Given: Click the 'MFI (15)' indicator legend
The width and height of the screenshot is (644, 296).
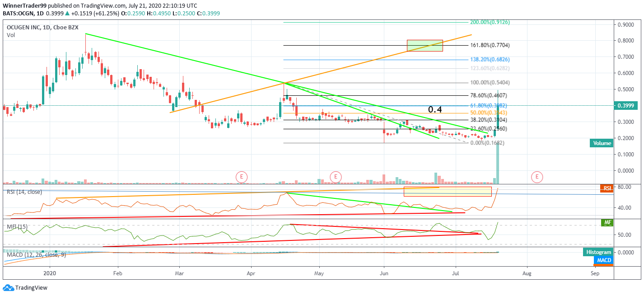Looking at the screenshot, I should (x=16, y=226).
